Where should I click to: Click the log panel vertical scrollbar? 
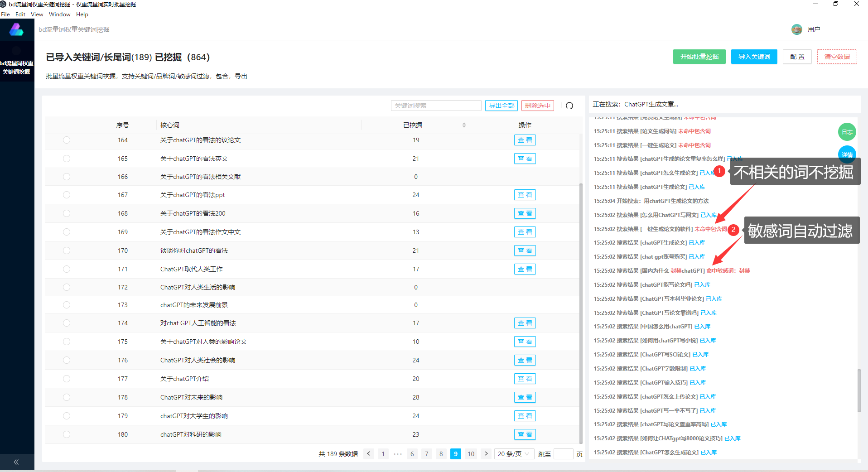(x=858, y=390)
